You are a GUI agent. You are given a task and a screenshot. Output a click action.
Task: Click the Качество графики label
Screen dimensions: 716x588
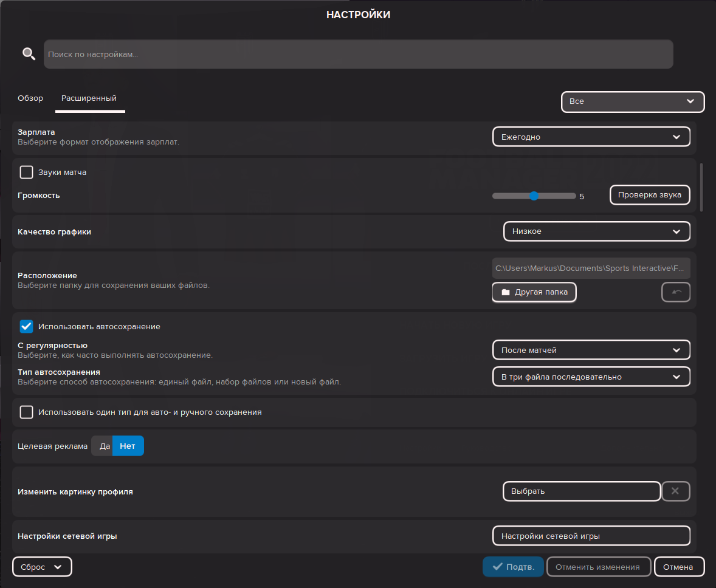(54, 232)
